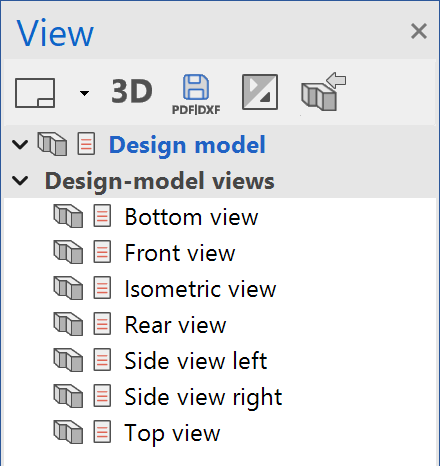Click the 3D block icon beside Top view
The width and height of the screenshot is (440, 466).
[x=68, y=432]
